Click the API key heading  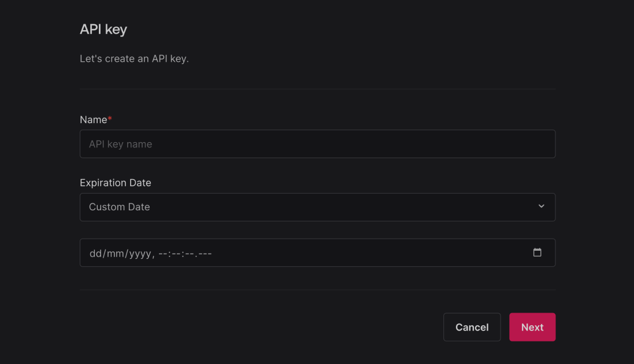click(x=103, y=29)
